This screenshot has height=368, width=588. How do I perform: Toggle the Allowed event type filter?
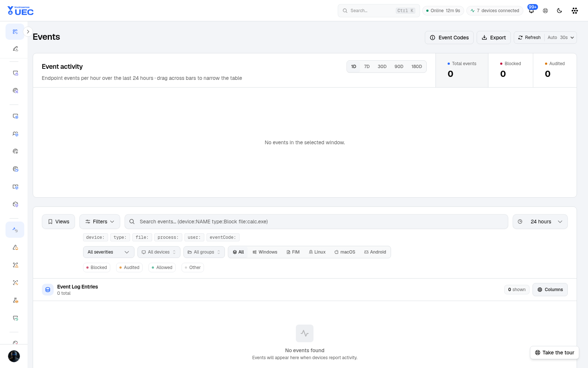coord(162,268)
